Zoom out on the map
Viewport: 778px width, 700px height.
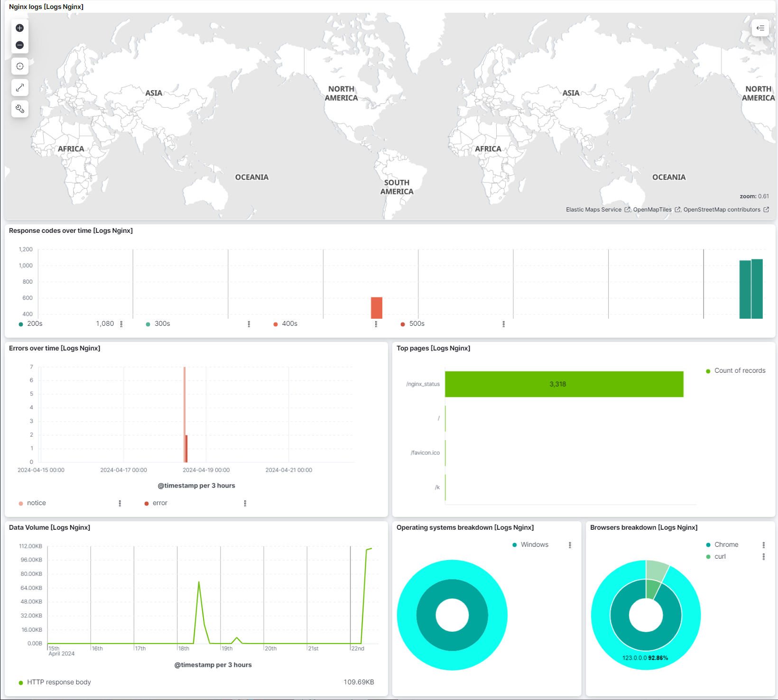click(19, 45)
